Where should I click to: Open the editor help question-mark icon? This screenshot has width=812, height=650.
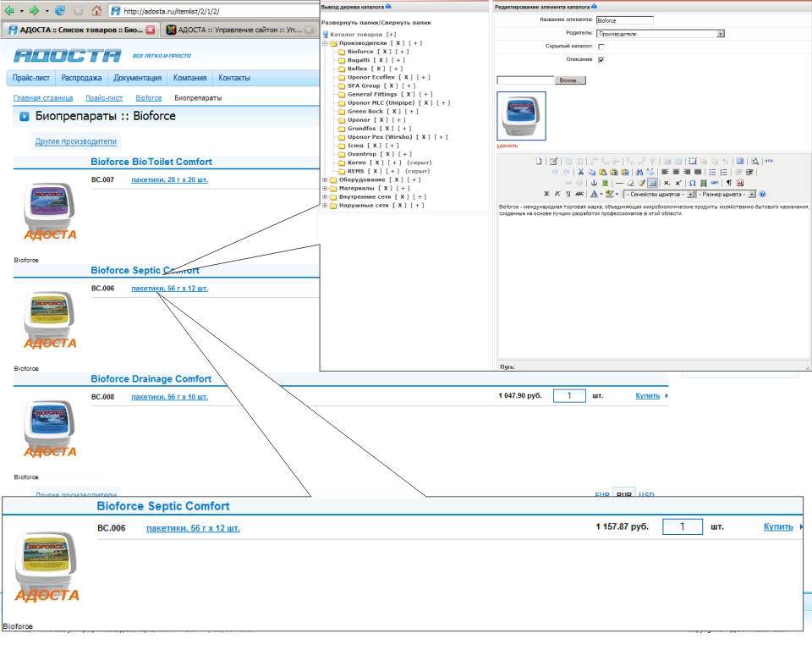pos(762,194)
